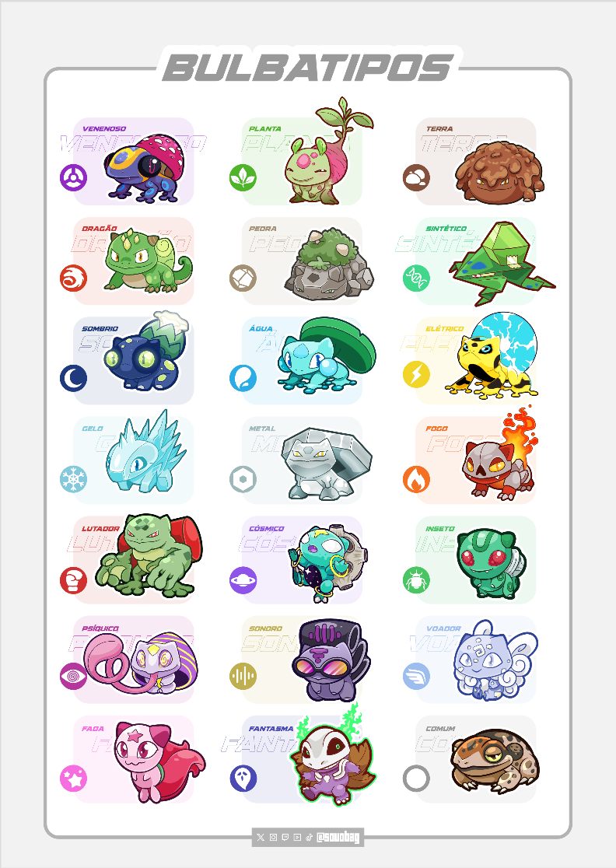Click the Cósmico planet icon
The width and height of the screenshot is (616, 868).
[x=243, y=580]
